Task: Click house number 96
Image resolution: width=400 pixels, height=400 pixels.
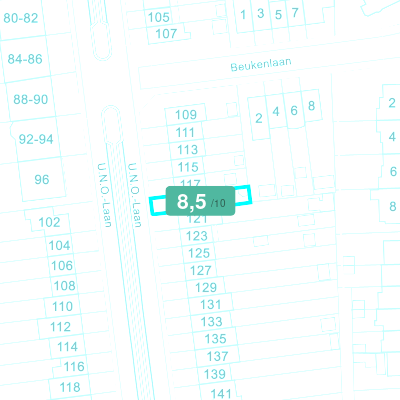Action: click(42, 180)
